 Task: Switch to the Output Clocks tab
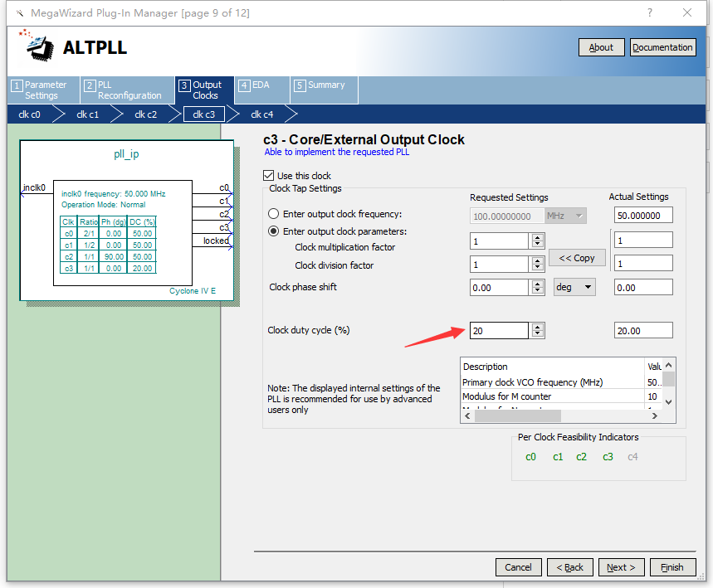(204, 90)
